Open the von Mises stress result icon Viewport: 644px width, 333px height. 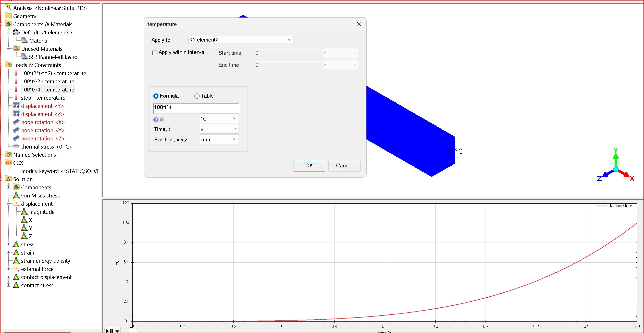pos(16,195)
